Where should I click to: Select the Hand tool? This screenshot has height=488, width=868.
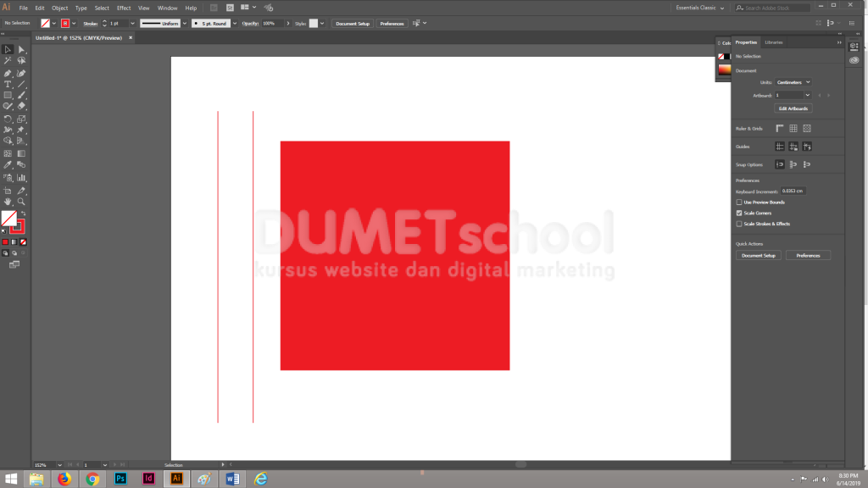8,202
